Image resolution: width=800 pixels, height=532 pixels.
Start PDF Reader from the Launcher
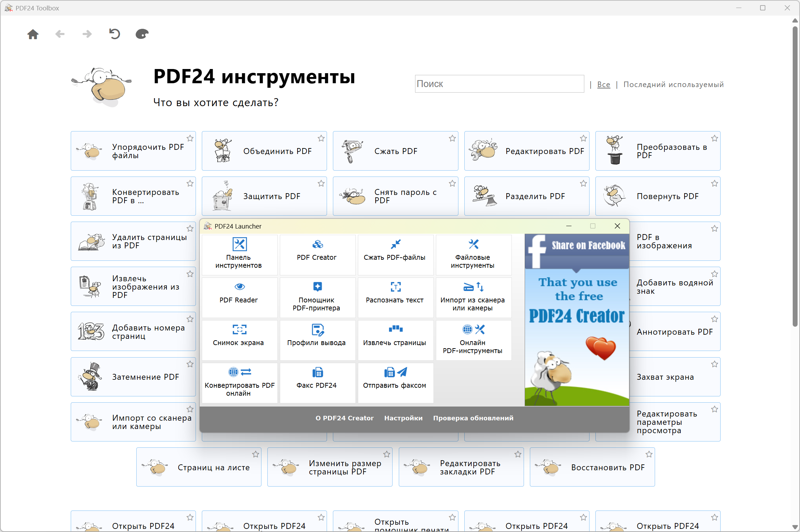pyautogui.click(x=239, y=297)
